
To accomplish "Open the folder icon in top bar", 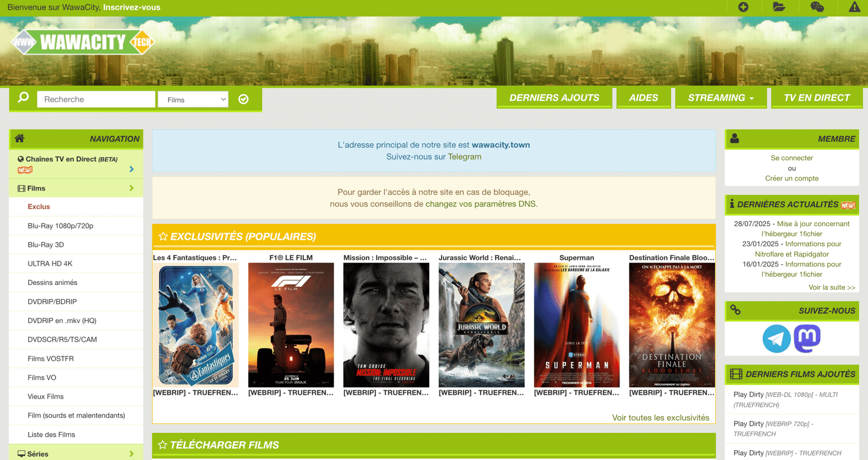I will coord(779,7).
